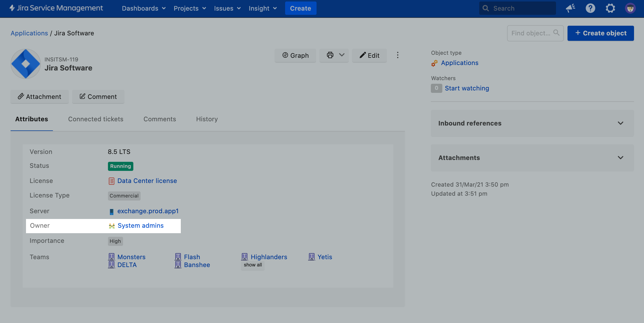
Task: Click the Create object button
Action: [x=600, y=33]
